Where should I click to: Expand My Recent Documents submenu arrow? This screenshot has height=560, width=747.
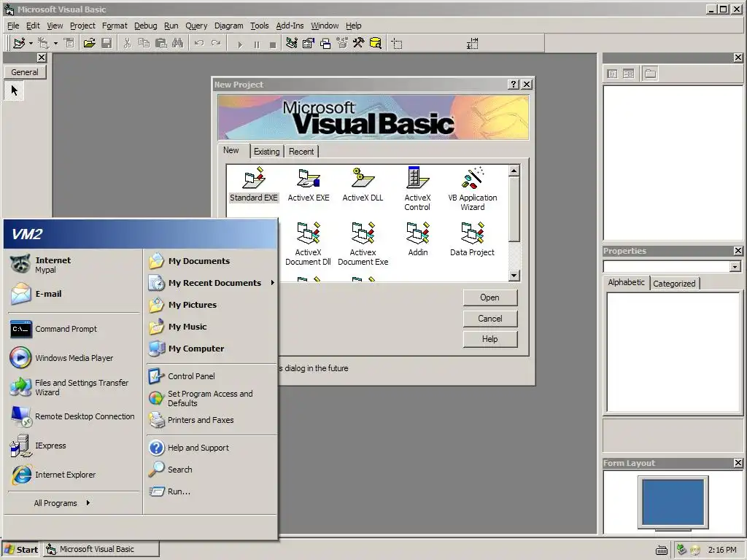pos(273,283)
